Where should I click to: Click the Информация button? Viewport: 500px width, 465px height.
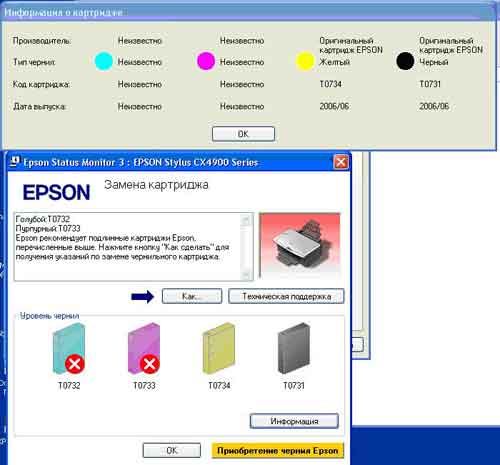point(294,421)
